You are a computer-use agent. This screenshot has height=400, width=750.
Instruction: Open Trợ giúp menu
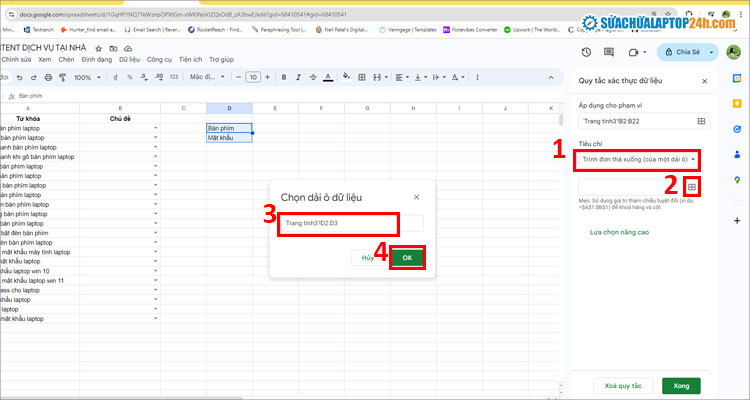tap(221, 59)
